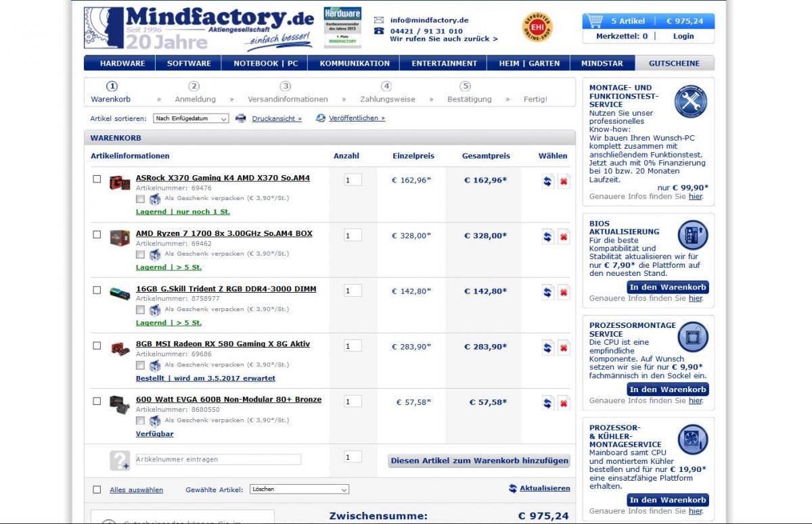
Task: Tick the MSI Radeon RX 580 checkbox
Action: click(x=97, y=346)
